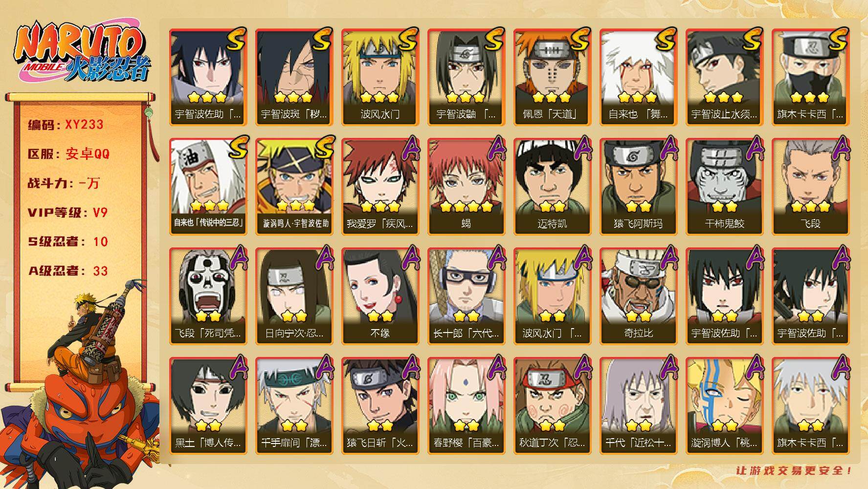Click the 佩恩「天道」 character card
The image size is (868, 489).
click(552, 77)
